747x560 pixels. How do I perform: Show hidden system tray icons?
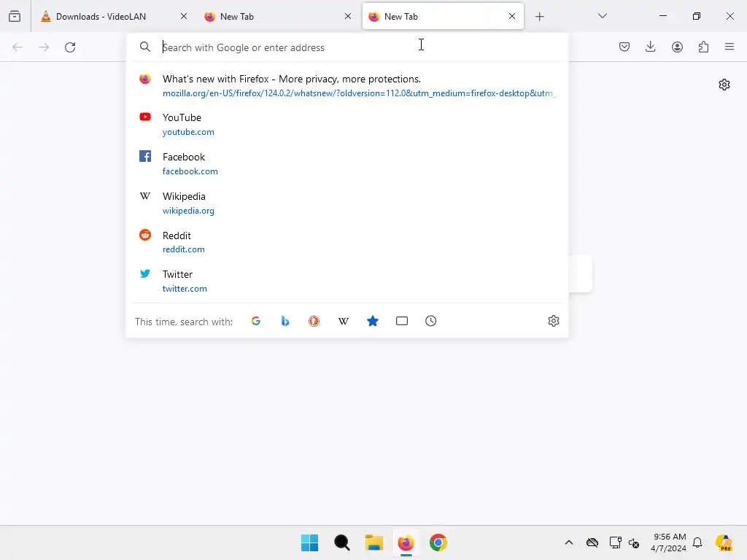(569, 542)
